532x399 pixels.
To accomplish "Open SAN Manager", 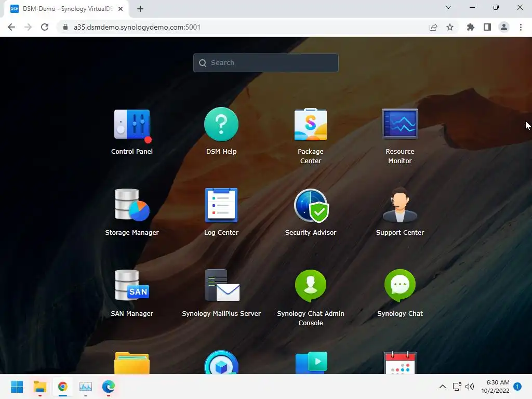I will pyautogui.click(x=132, y=285).
